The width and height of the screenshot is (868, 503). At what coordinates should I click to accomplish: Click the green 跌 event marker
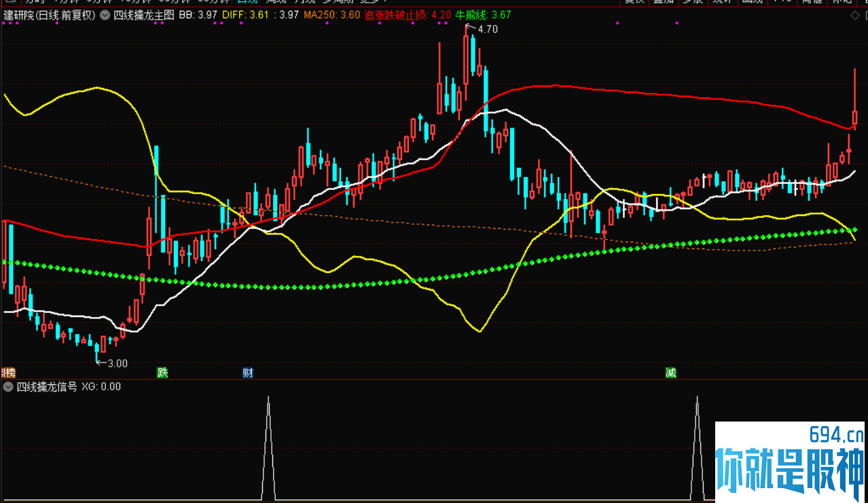point(162,373)
